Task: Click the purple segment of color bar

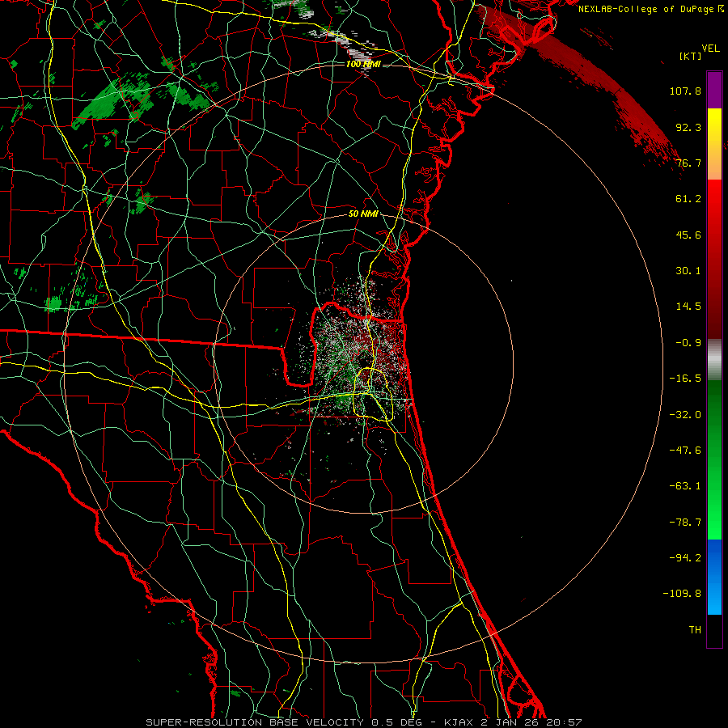Action: click(714, 90)
